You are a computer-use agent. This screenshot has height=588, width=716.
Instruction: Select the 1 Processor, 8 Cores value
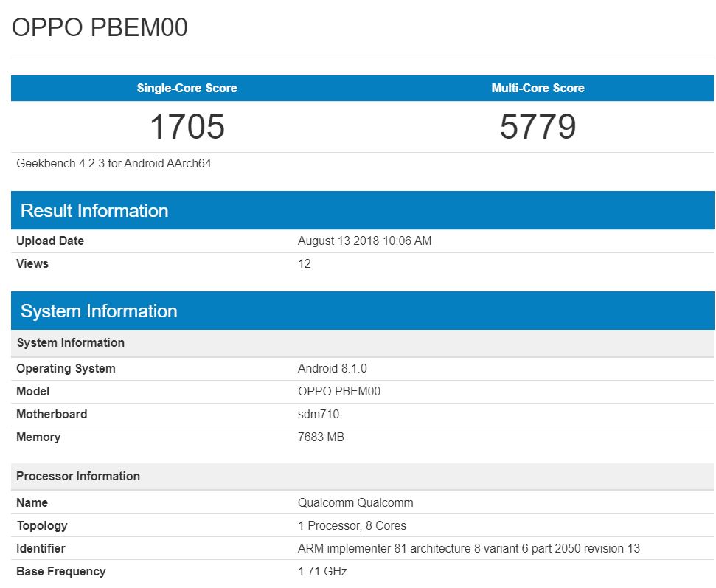pyautogui.click(x=352, y=525)
